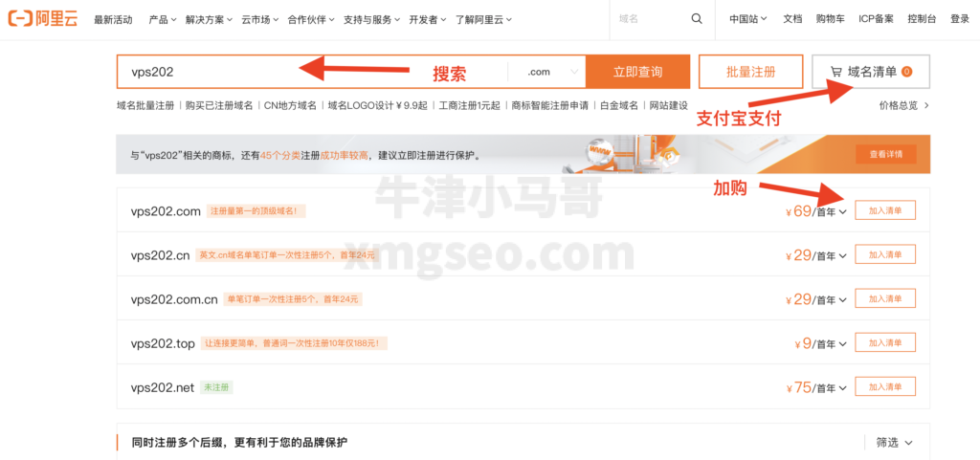Viewport: 980px width, 460px height.
Task: Click the search magnifier icon in header
Action: [697, 19]
